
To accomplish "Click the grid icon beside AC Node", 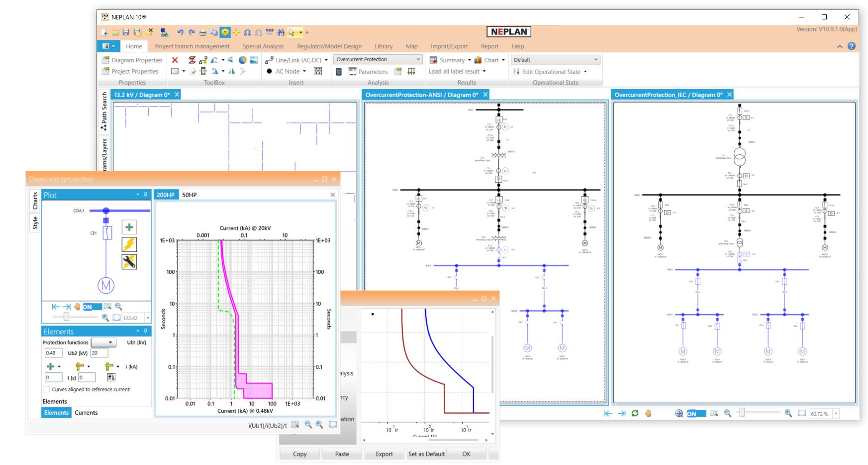I will pos(318,71).
